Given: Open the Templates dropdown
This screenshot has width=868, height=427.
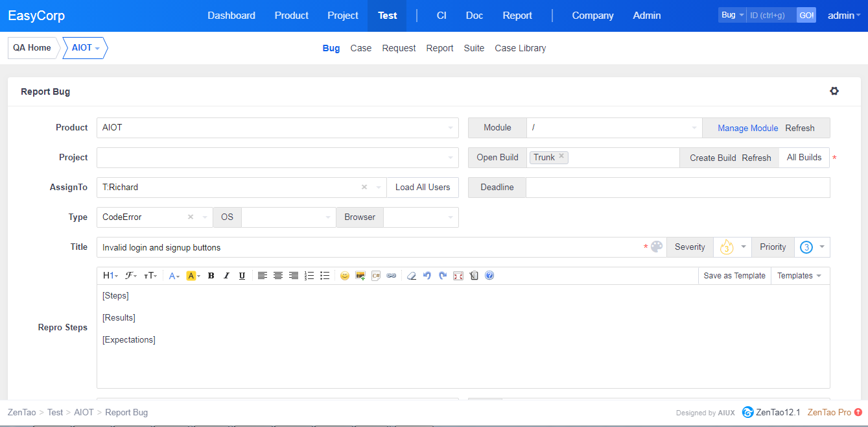Looking at the screenshot, I should point(799,276).
